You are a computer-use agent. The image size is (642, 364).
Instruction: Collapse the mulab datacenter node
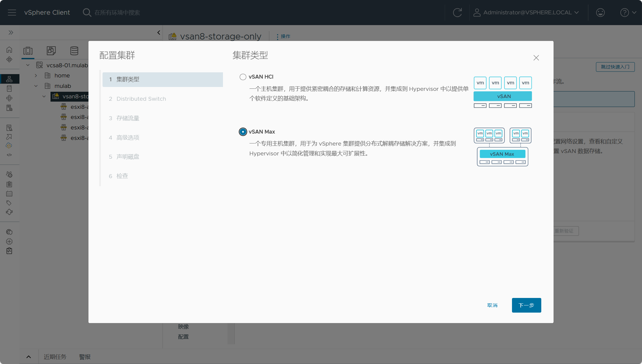coord(36,86)
